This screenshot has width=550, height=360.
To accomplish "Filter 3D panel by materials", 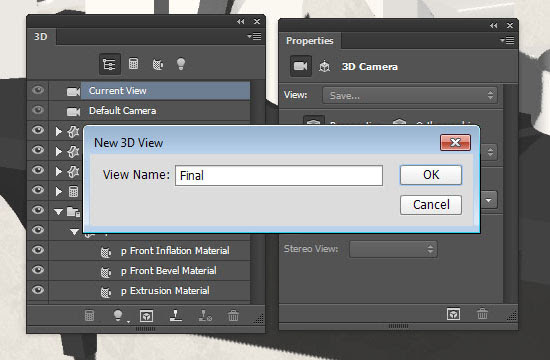I will 157,64.
